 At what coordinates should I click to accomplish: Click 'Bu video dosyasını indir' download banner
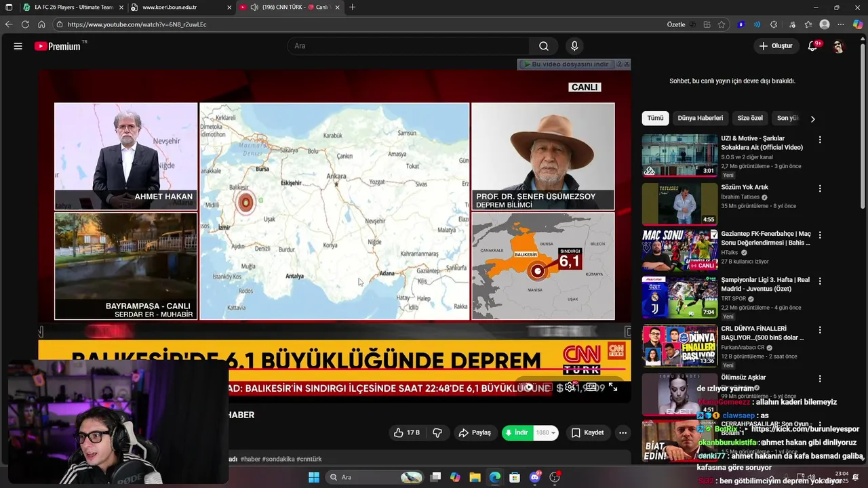pos(566,64)
